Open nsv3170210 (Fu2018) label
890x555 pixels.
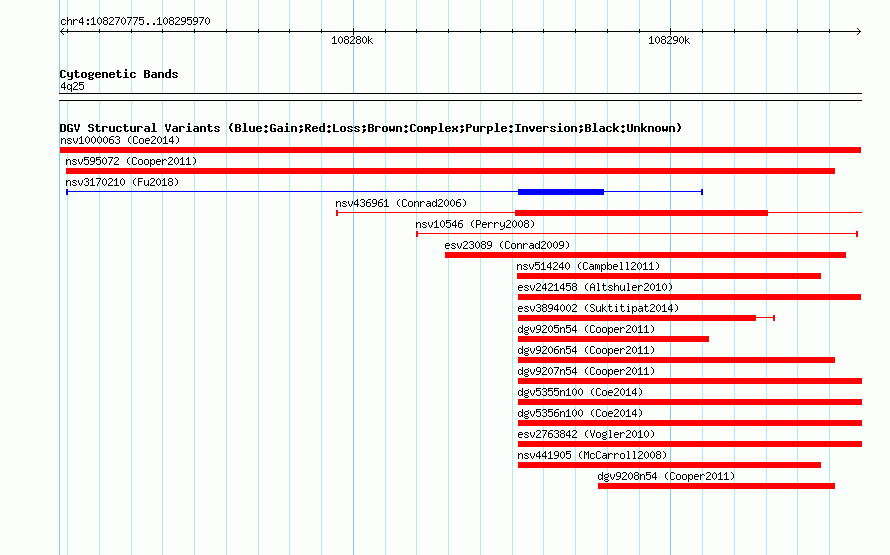click(x=122, y=182)
